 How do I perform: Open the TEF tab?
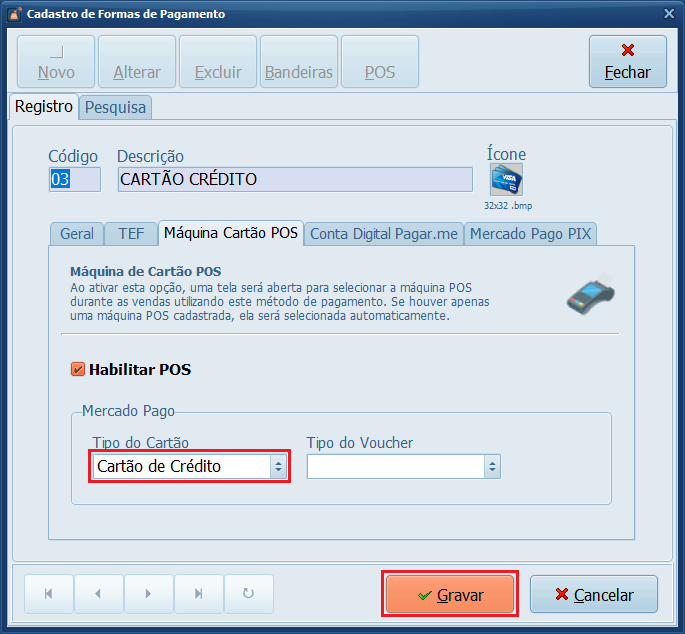pyautogui.click(x=131, y=234)
